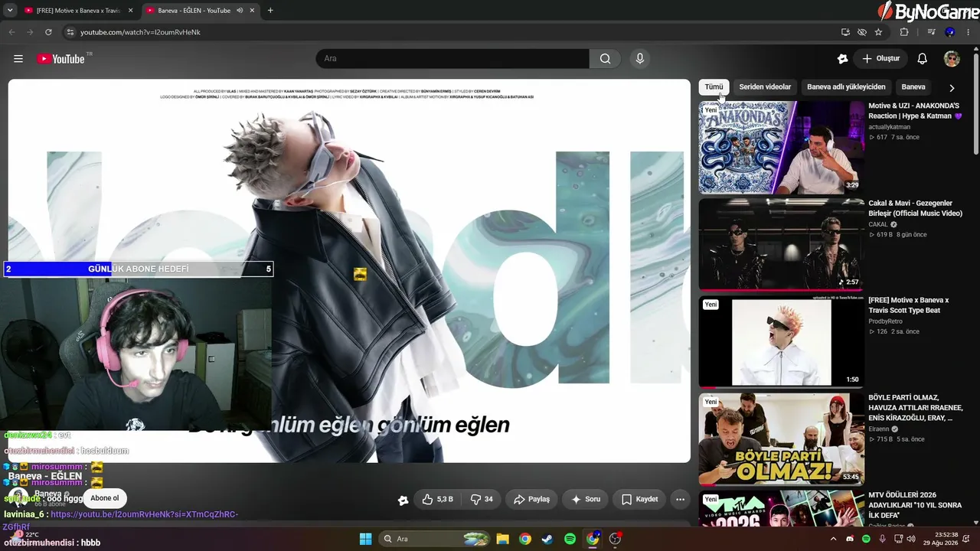
Task: Click the sparkle icon left of like button
Action: coord(403,500)
